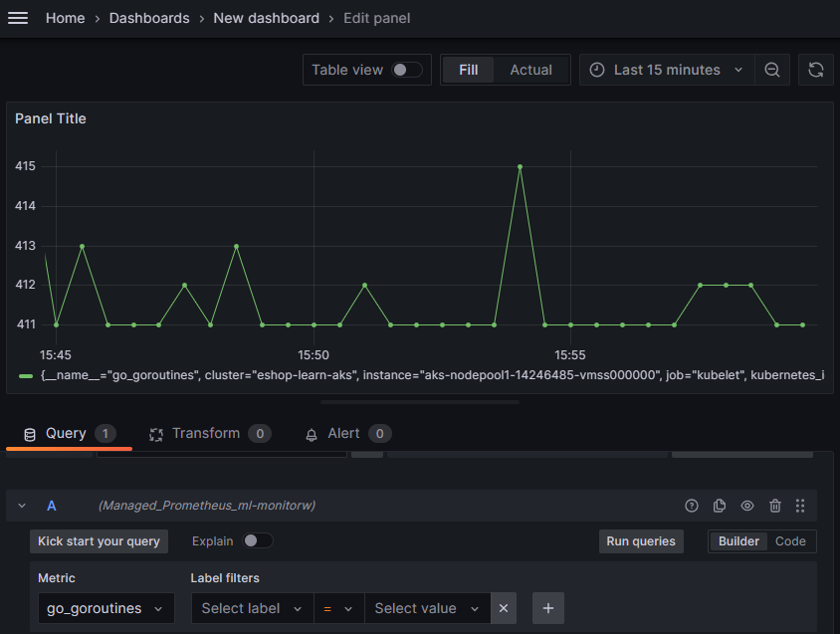Open the query inspector help icon
840x634 pixels.
[x=692, y=506]
